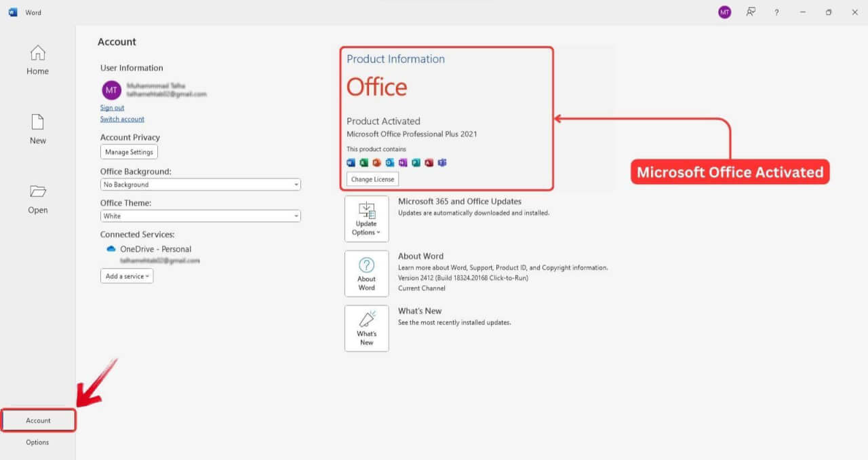Open the Office Theme dropdown showing White
The width and height of the screenshot is (868, 460).
pos(200,216)
